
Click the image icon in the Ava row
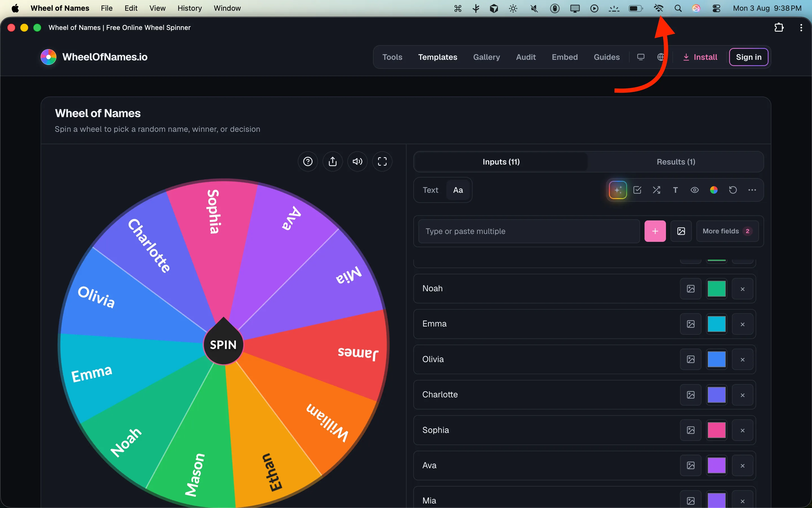[690, 465]
